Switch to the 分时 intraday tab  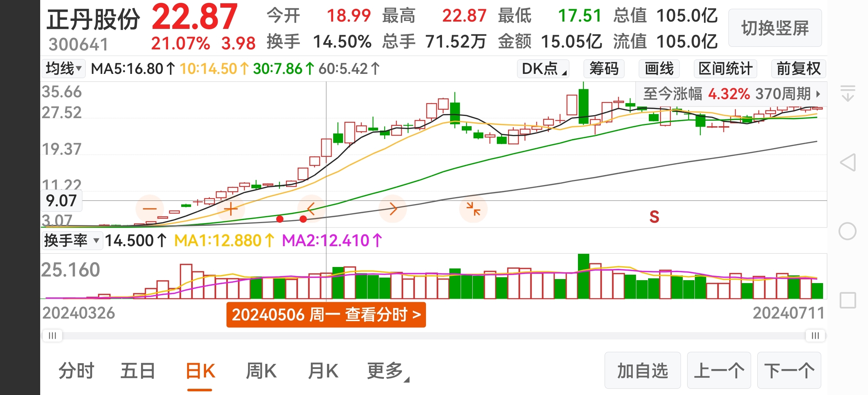click(76, 371)
